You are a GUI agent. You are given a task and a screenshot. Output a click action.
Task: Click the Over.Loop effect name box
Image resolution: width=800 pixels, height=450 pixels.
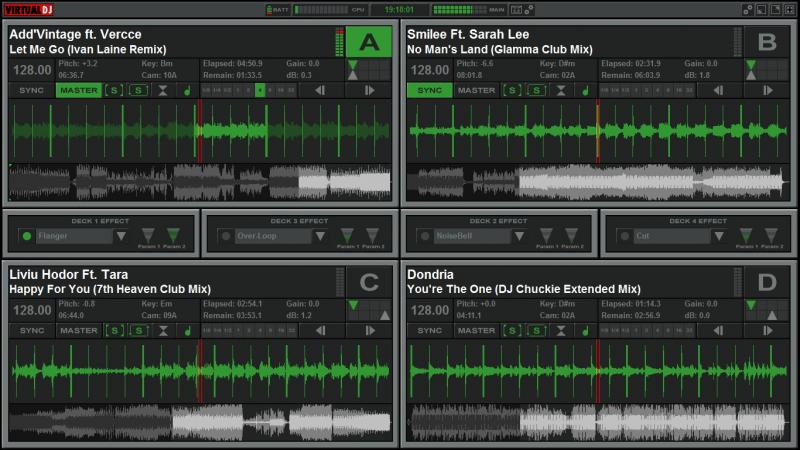click(273, 236)
